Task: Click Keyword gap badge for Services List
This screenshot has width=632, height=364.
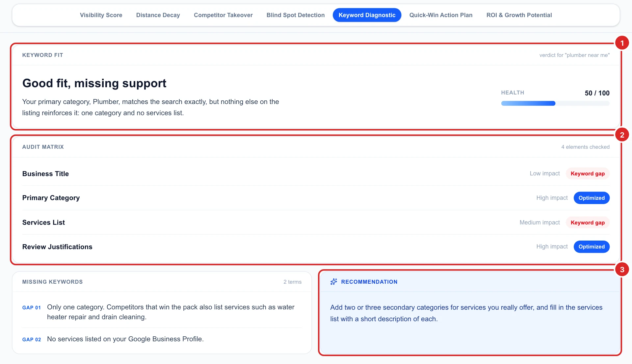Action: [x=588, y=222]
